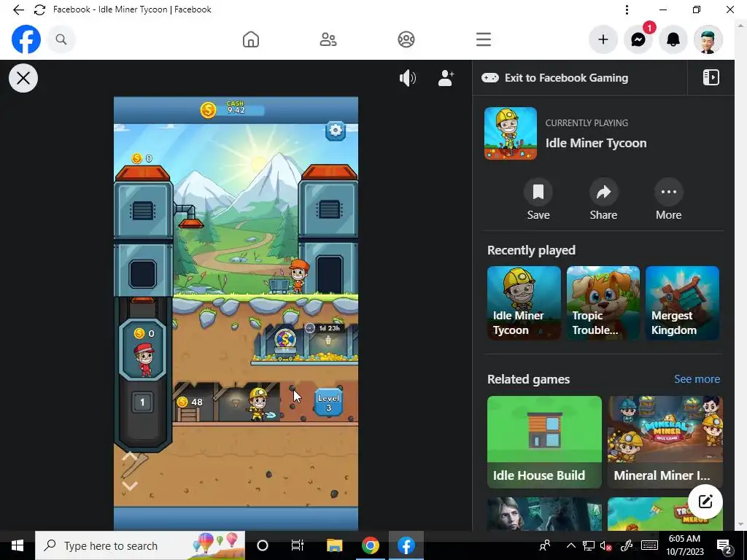This screenshot has width=747, height=560.
Task: Open the Groups tab
Action: (x=406, y=39)
